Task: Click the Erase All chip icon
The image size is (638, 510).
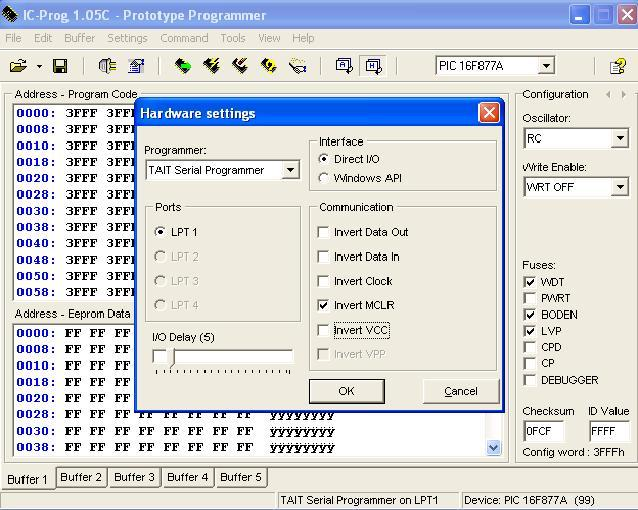Action: [240, 66]
